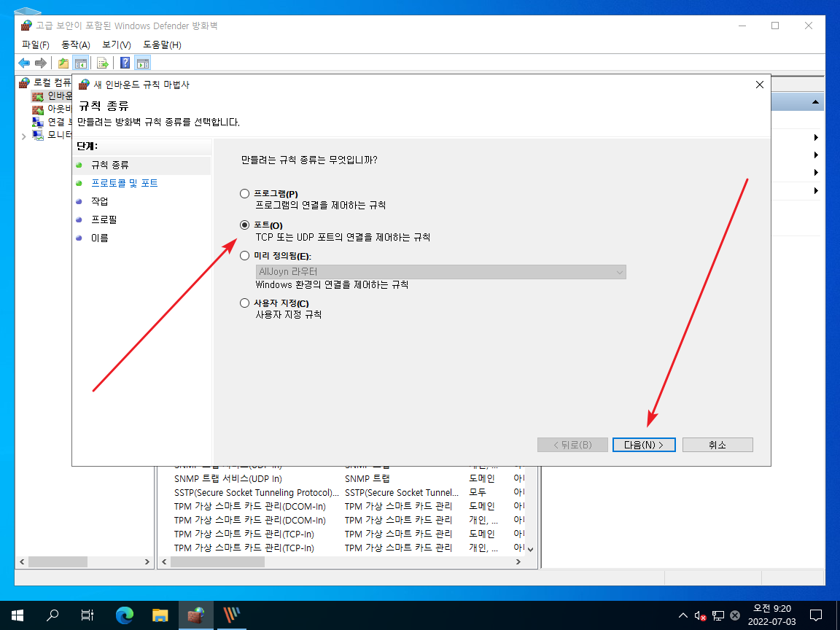Select the 사용자 지정(C) rule type
840x630 pixels.
[245, 303]
